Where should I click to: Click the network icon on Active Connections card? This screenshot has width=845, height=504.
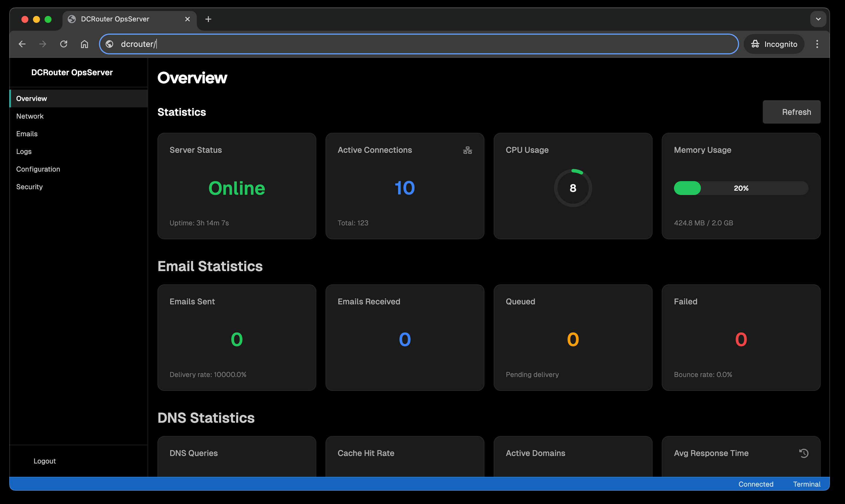coord(467,150)
